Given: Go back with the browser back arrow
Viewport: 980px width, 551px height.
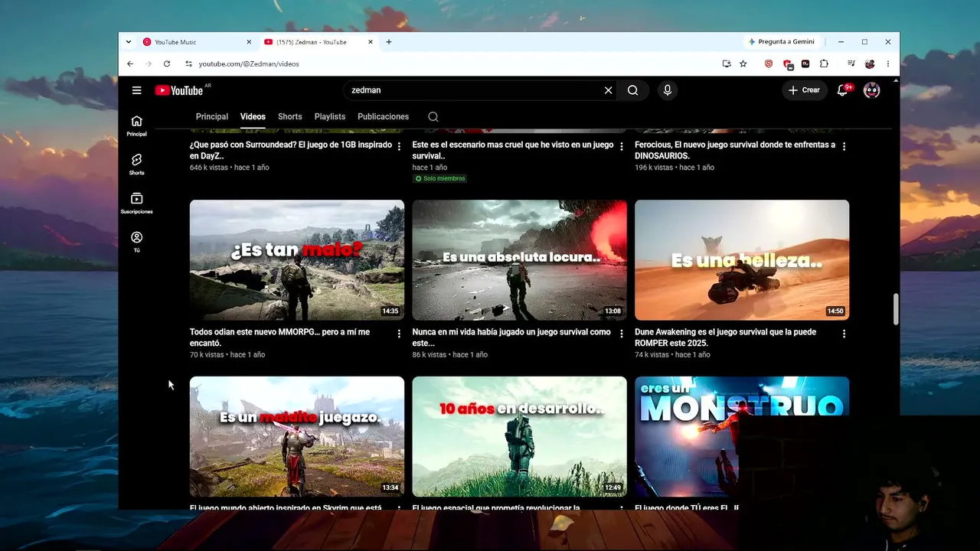Looking at the screenshot, I should coord(130,64).
